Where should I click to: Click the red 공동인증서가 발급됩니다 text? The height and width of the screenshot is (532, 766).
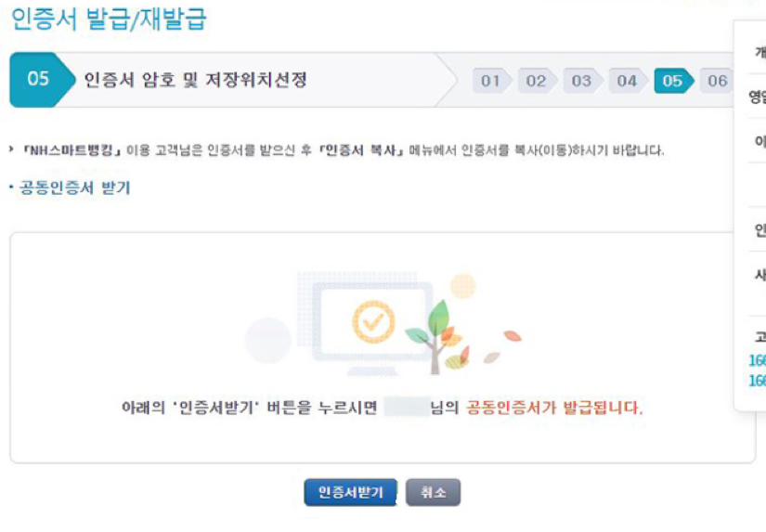point(554,408)
